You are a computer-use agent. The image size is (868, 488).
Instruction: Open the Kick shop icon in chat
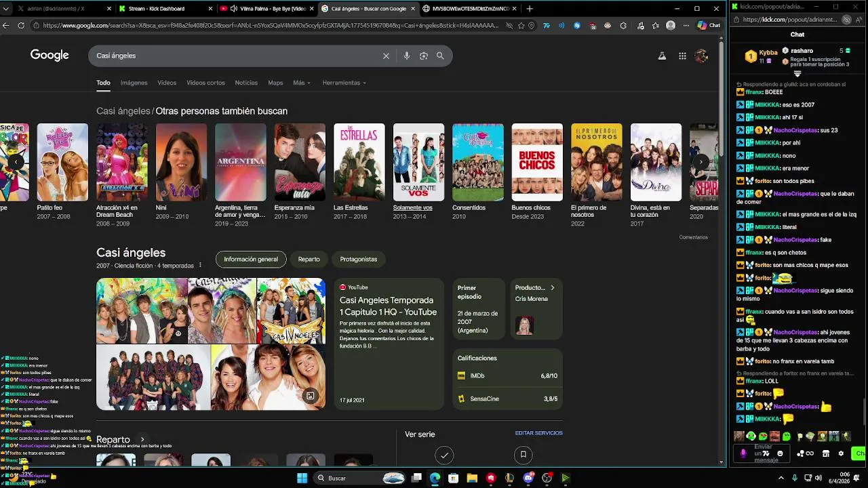coord(826,453)
